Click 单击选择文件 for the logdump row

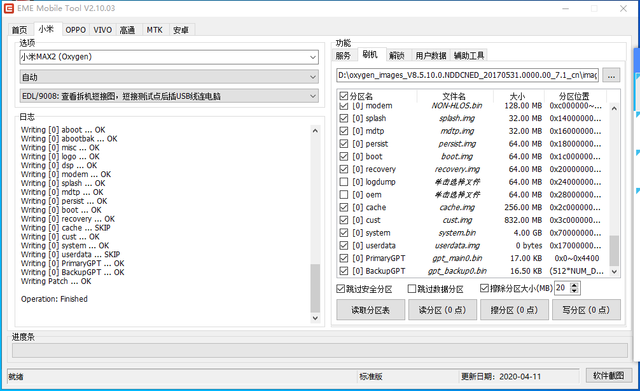(457, 182)
